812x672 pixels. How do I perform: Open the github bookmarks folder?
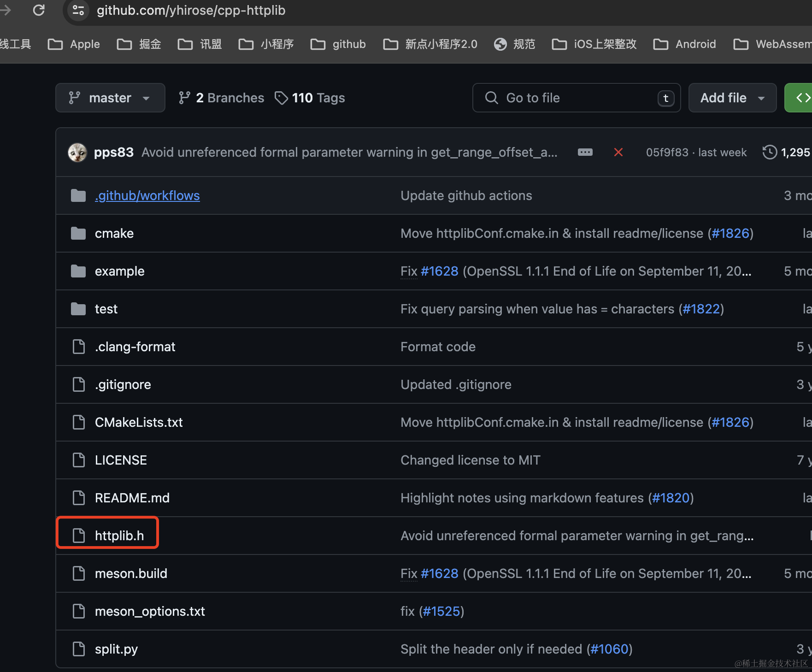point(338,44)
